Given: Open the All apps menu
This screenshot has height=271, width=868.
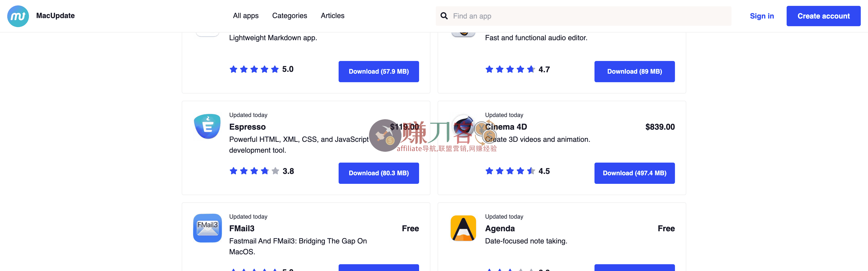Looking at the screenshot, I should coord(246,16).
